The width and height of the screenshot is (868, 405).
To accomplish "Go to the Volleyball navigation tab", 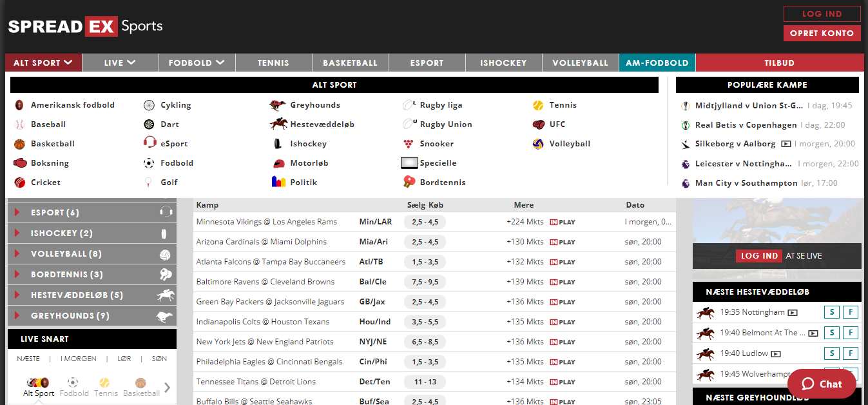I will click(x=580, y=63).
